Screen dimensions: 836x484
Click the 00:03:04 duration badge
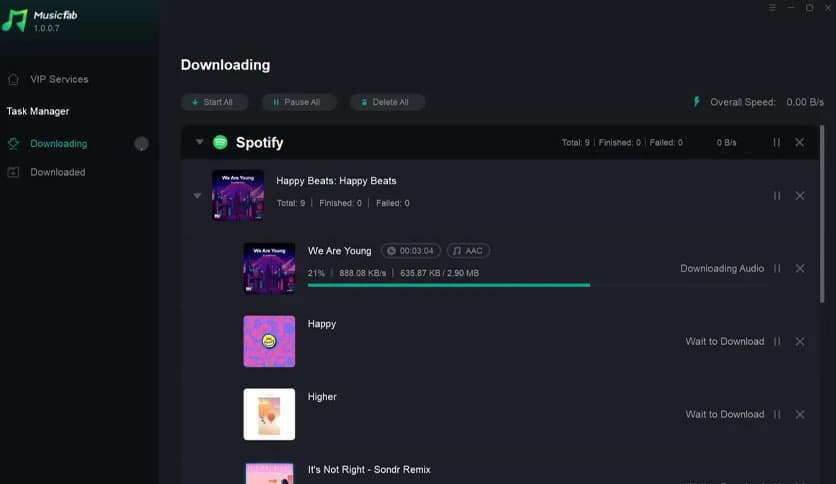coord(411,251)
